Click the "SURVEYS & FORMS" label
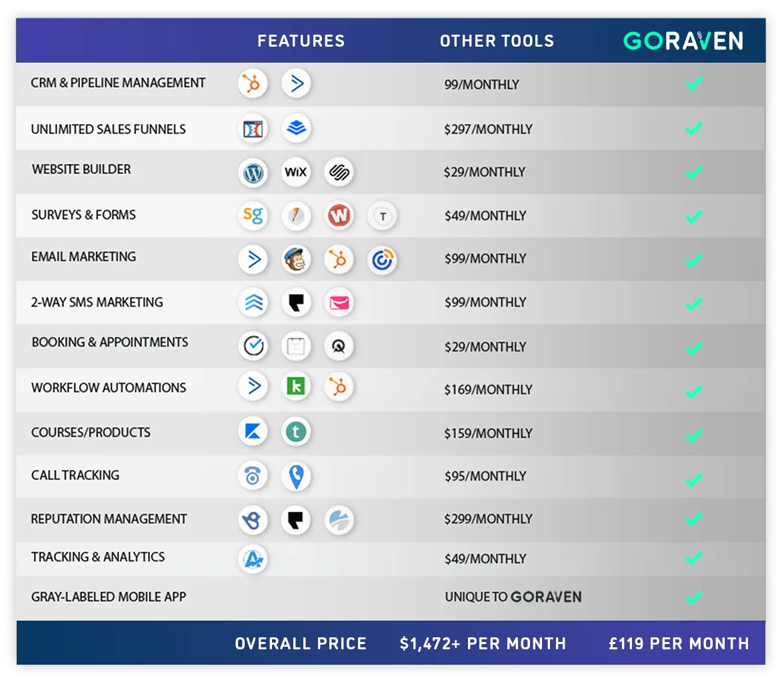Screen dimensions: 782x700 click(83, 215)
